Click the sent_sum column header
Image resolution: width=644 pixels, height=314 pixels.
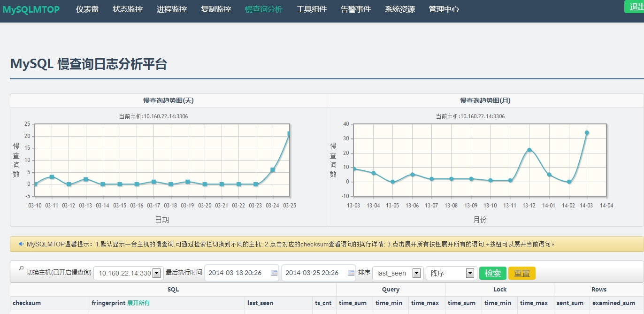(570, 303)
